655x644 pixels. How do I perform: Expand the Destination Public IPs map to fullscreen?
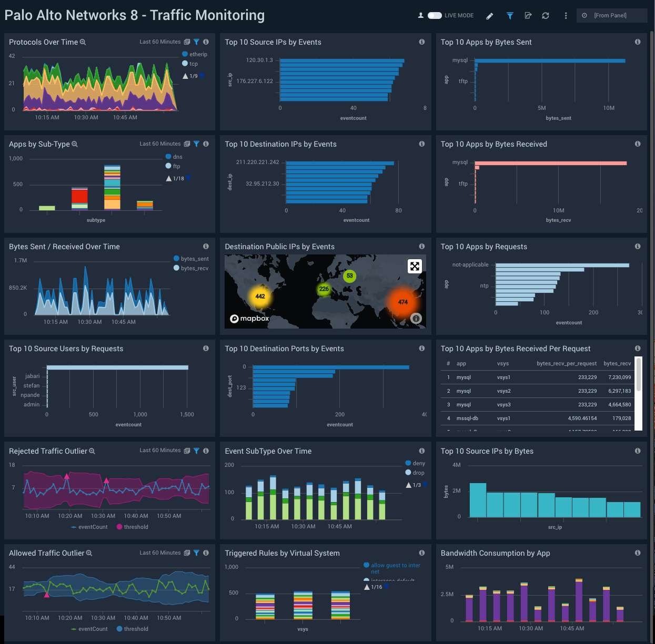pyautogui.click(x=415, y=266)
